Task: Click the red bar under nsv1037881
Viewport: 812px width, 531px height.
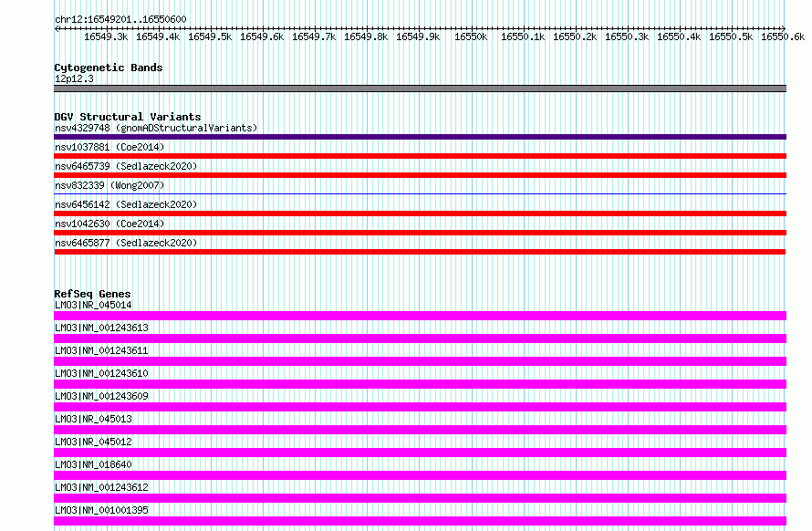Action: [x=420, y=156]
